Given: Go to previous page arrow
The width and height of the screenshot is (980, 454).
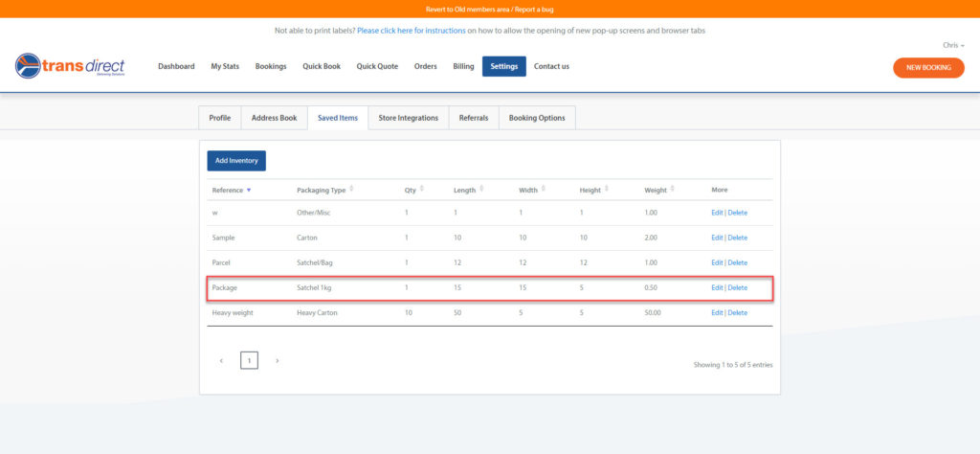Looking at the screenshot, I should [221, 361].
